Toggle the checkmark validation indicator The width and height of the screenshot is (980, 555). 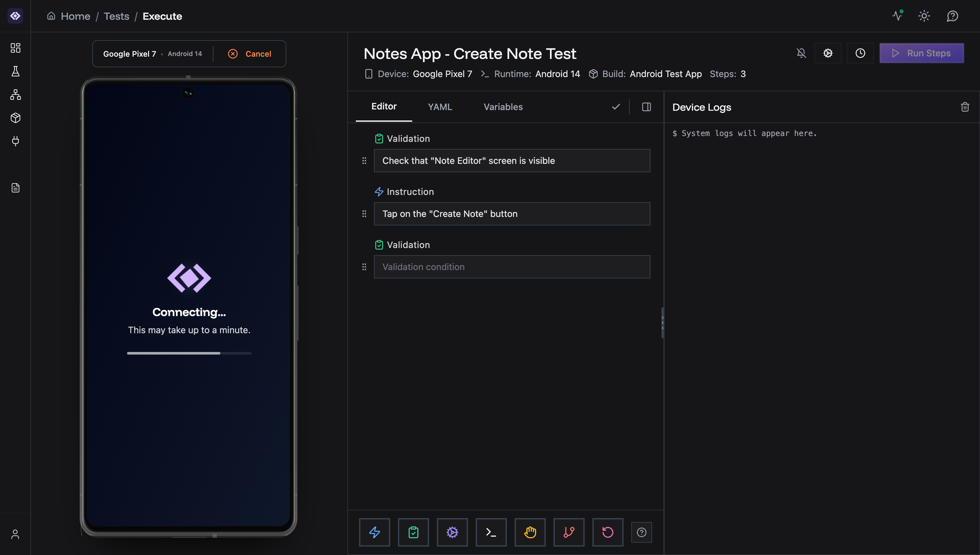[x=615, y=107]
